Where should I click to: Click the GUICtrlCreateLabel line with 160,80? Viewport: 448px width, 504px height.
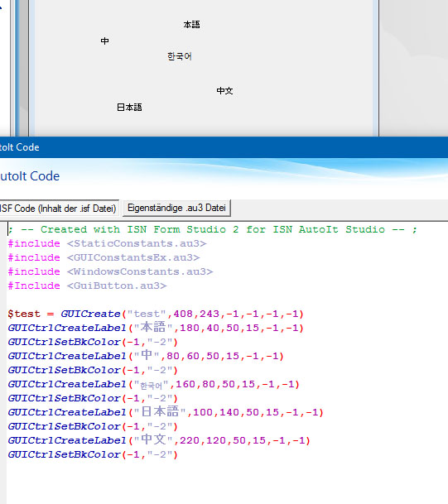pos(154,385)
